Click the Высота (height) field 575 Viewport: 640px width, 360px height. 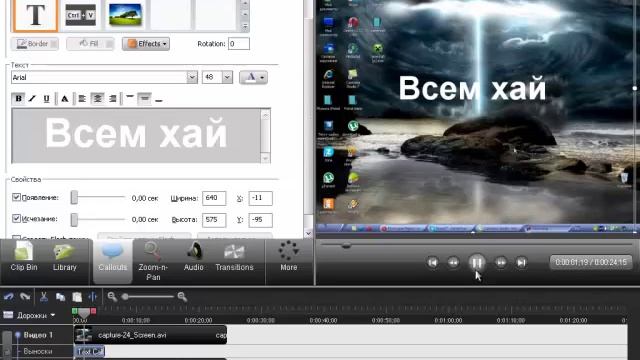[213, 220]
